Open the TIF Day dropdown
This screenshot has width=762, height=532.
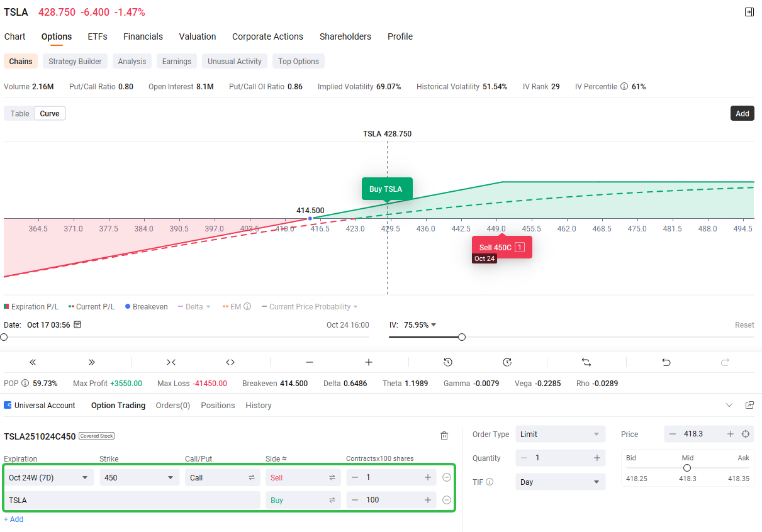tap(559, 482)
